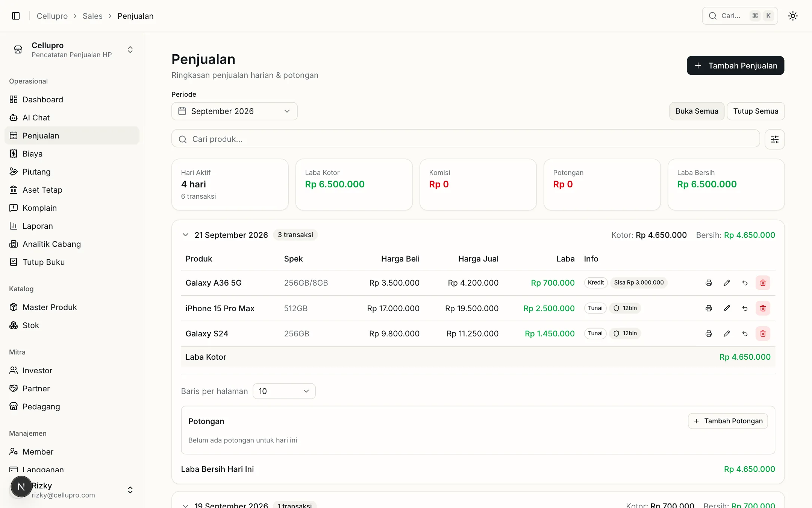
Task: Open the Investor page
Action: (x=72, y=370)
